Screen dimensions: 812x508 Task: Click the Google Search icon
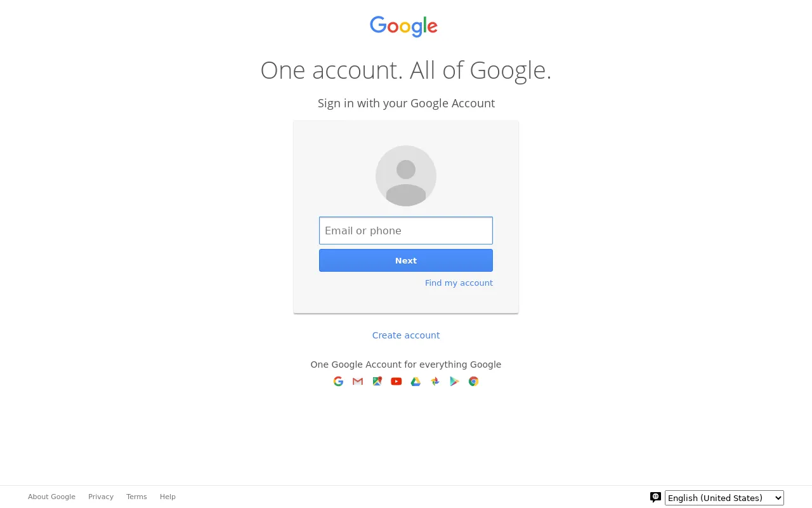click(338, 381)
